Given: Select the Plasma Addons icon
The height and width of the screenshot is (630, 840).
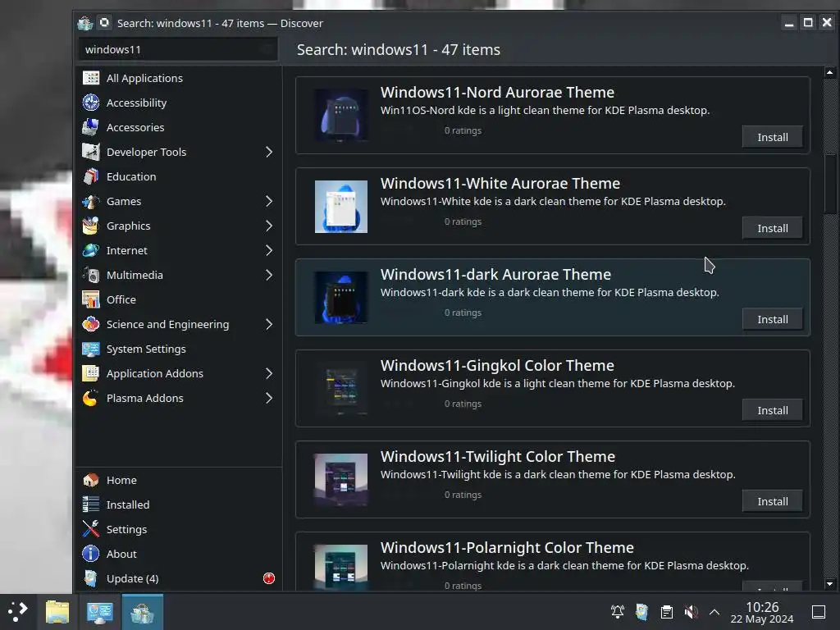Looking at the screenshot, I should [90, 398].
